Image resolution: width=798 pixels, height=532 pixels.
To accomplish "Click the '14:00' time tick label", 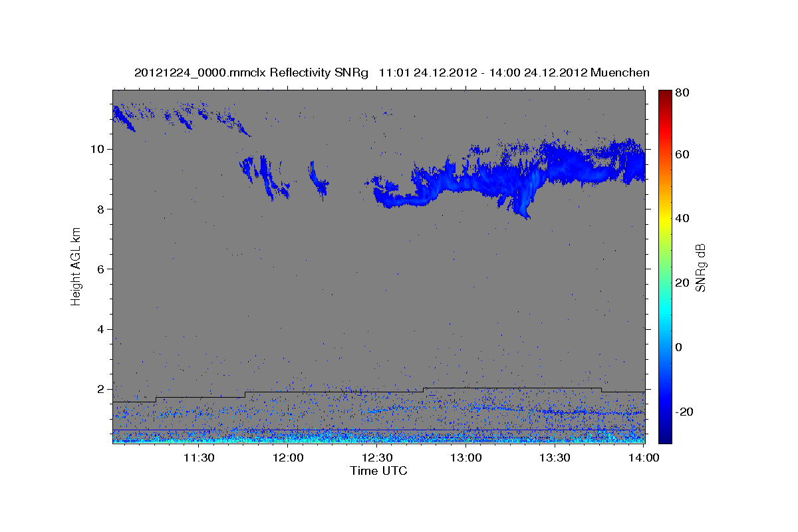I will point(644,458).
